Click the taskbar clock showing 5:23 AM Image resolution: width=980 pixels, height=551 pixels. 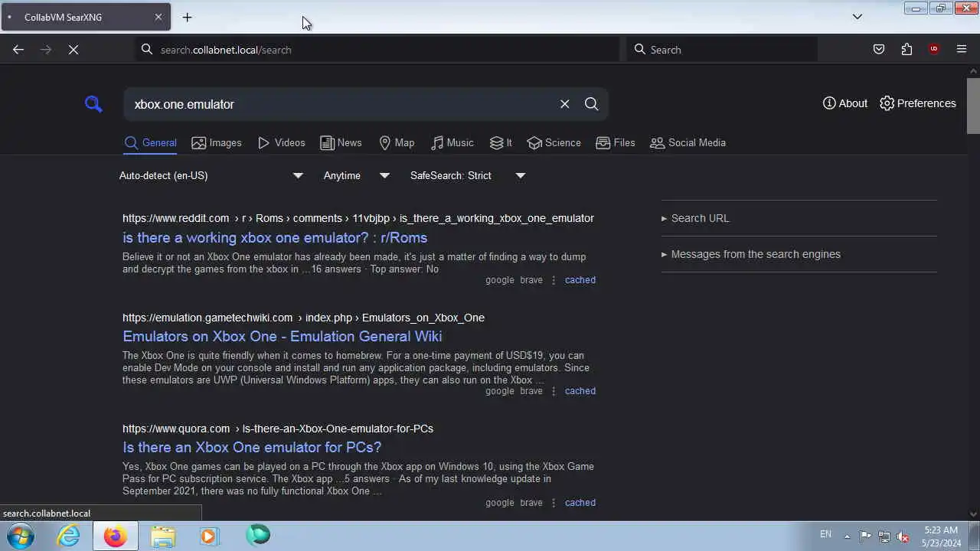[941, 536]
